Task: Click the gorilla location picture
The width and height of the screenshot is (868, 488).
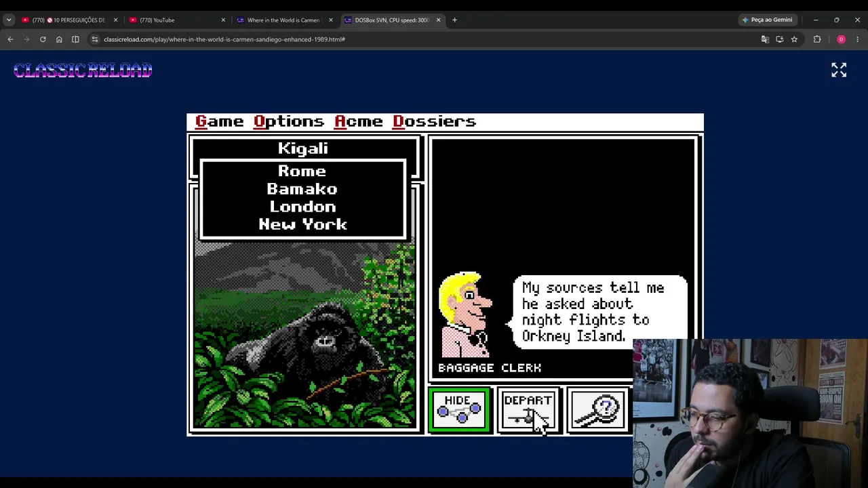Action: [x=304, y=335]
